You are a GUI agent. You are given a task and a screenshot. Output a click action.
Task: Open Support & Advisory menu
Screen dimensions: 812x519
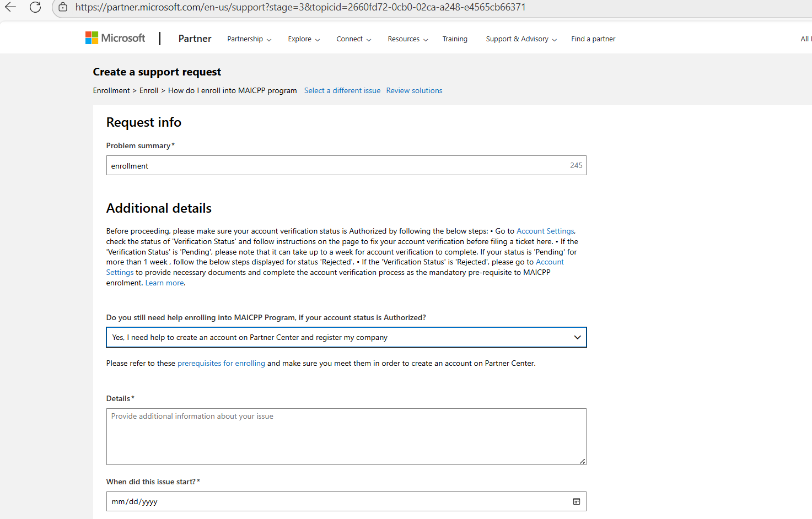tap(521, 39)
